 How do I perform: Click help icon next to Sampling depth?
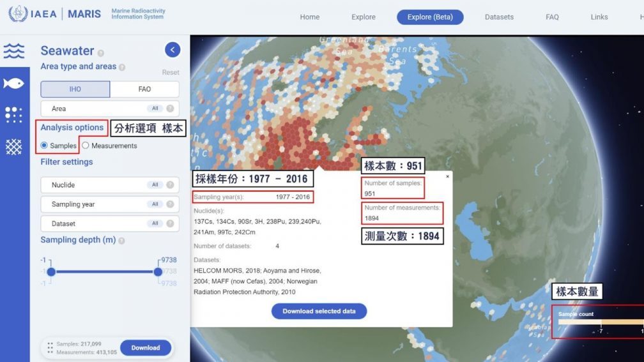click(x=121, y=241)
